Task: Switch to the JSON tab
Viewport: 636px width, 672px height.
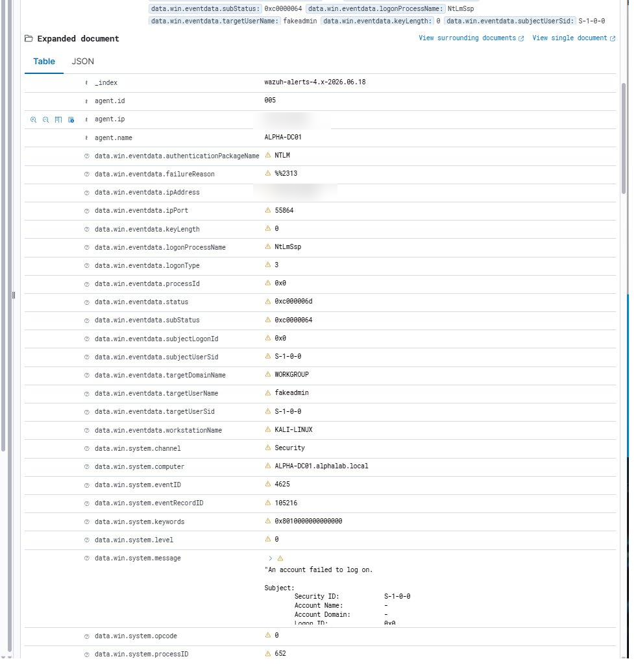Action: pyautogui.click(x=83, y=61)
